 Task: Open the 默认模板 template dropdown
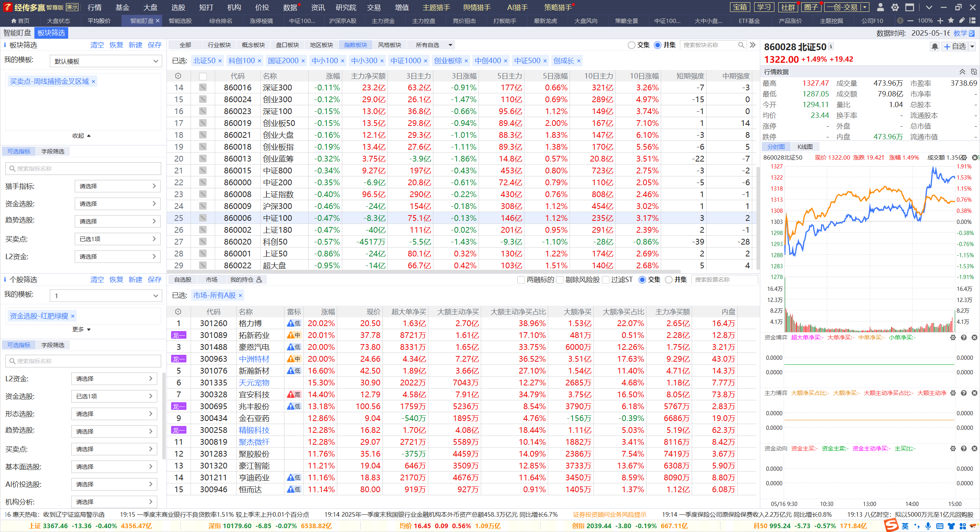(106, 61)
